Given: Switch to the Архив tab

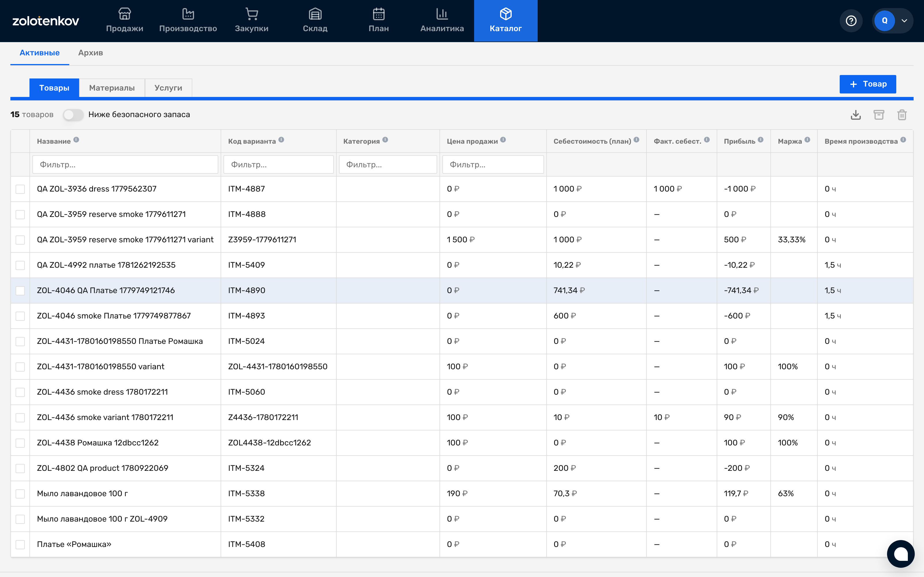Looking at the screenshot, I should click(x=90, y=53).
